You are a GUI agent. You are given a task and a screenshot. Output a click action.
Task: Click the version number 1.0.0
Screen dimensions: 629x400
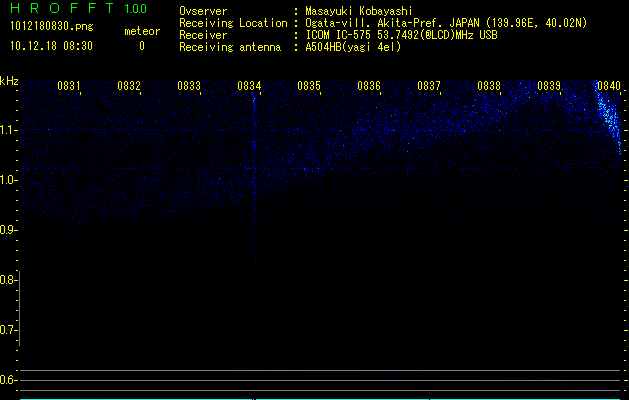click(136, 9)
